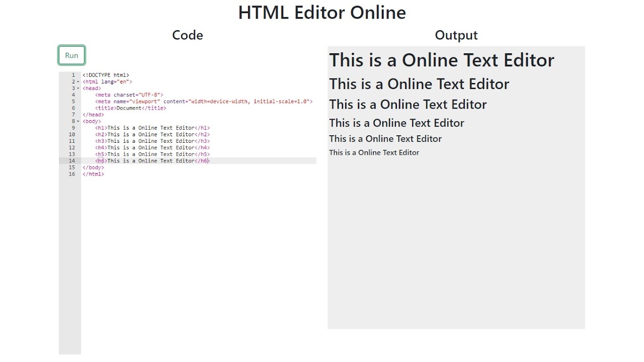Click the HTML Editor Online page title
The height and width of the screenshot is (362, 644).
322,12
